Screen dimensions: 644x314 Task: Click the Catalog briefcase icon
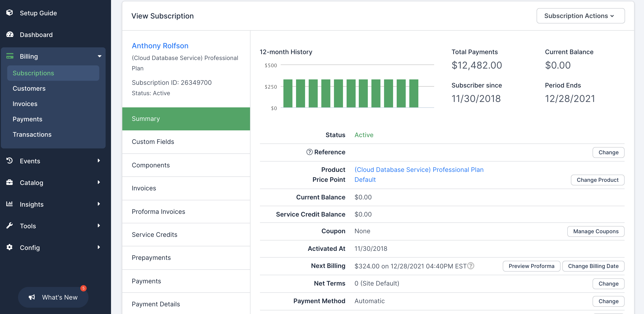coord(9,182)
